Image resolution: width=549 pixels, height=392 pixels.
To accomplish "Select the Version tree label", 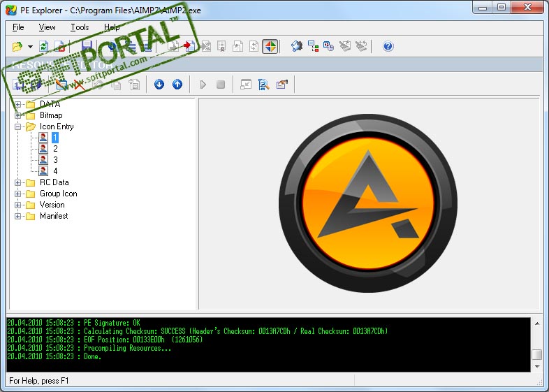I will point(52,205).
